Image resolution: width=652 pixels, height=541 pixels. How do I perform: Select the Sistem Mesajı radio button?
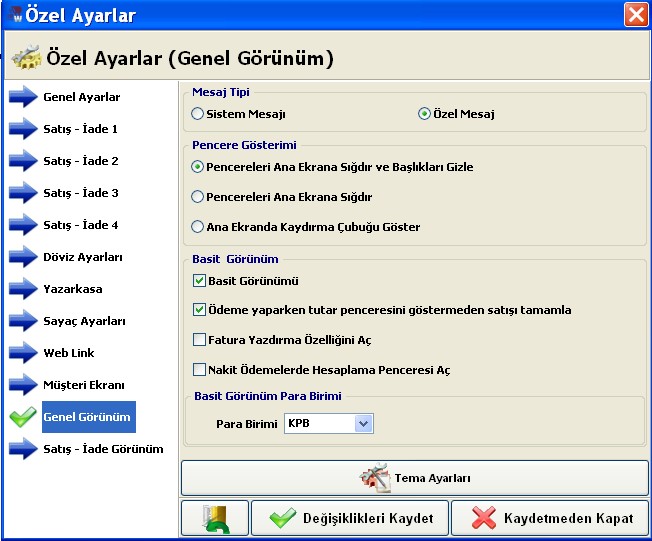coord(197,114)
